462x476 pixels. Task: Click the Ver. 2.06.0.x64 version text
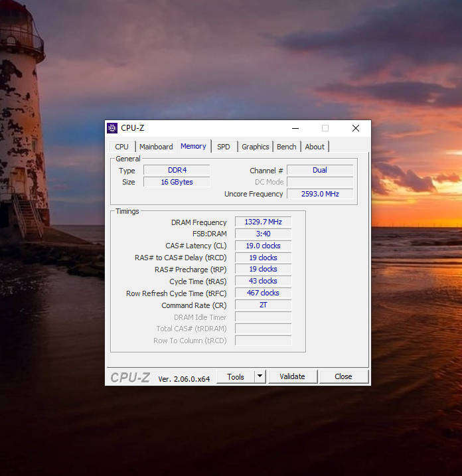point(184,379)
